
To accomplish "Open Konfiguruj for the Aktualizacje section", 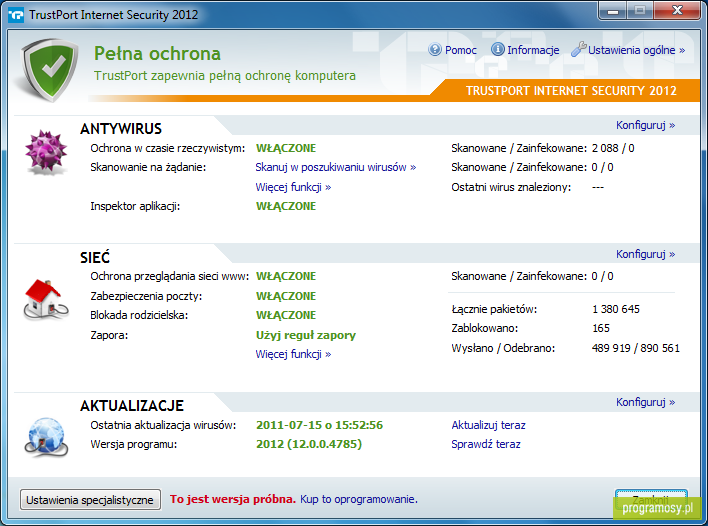I will click(645, 402).
